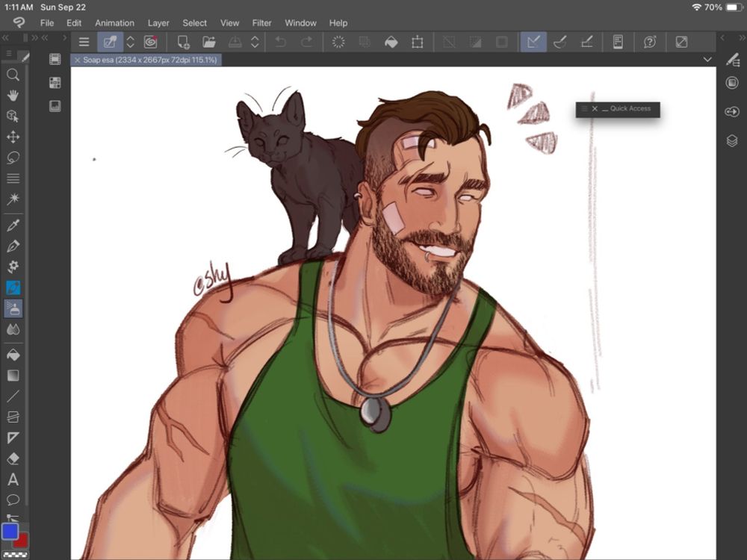
Task: Click the Deselect icon
Action: coord(449,42)
